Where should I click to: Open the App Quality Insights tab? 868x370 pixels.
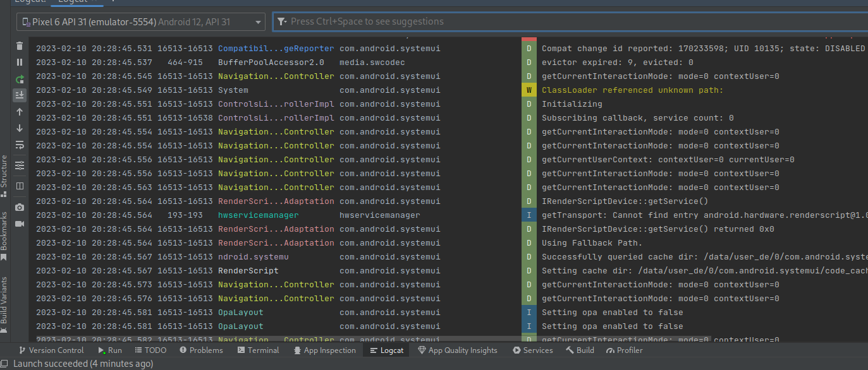click(x=458, y=350)
